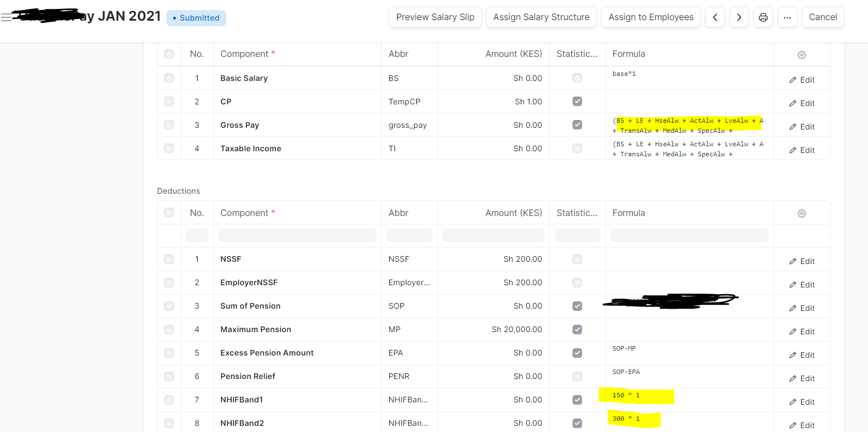Cancel the submitted salary structure
The width and height of the screenshot is (868, 432).
823,17
